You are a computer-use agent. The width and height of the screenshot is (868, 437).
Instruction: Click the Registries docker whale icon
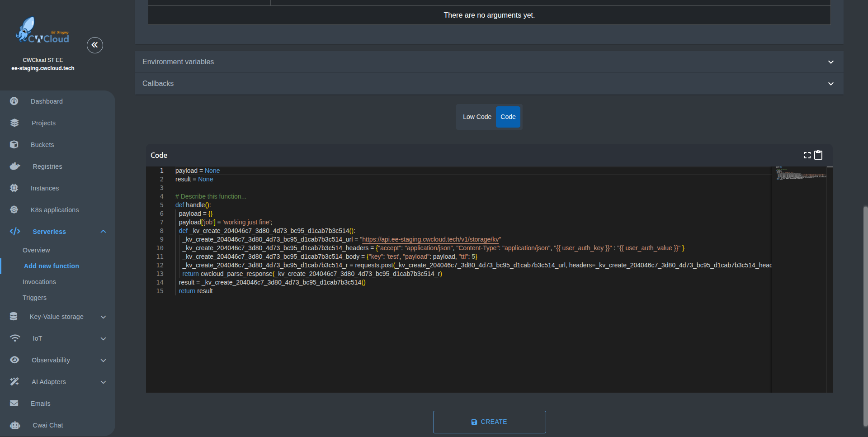point(15,166)
